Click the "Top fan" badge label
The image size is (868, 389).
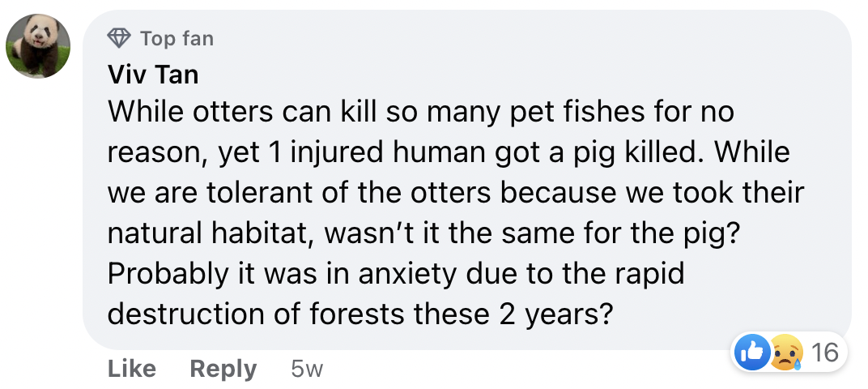(x=177, y=39)
